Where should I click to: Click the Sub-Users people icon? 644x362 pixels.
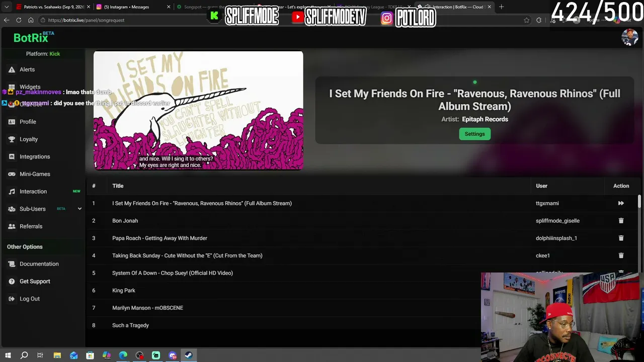pyautogui.click(x=12, y=209)
